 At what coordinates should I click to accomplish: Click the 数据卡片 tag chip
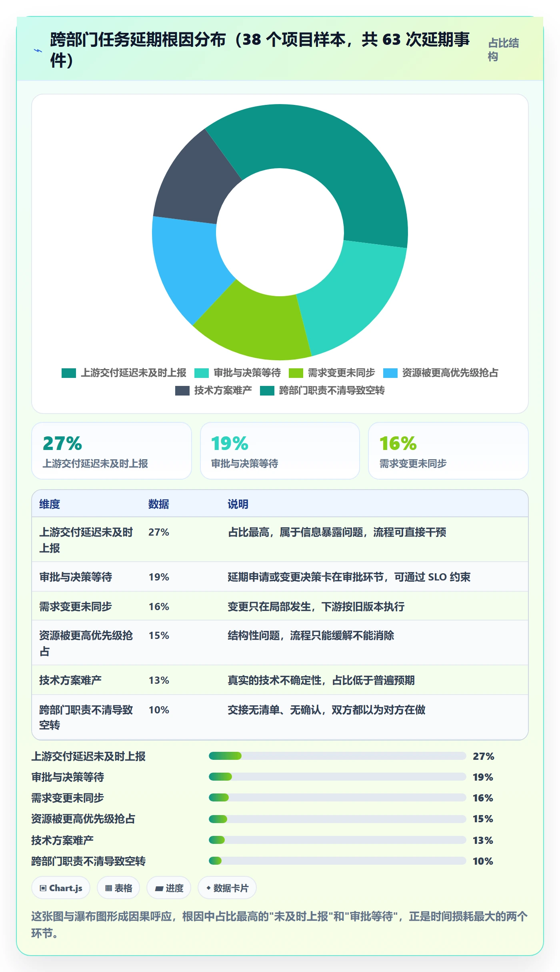(227, 888)
